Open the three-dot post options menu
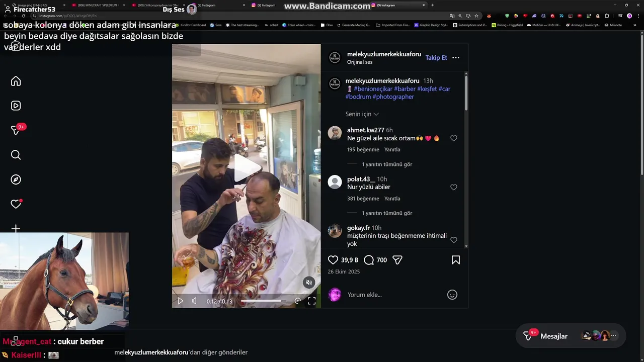 click(456, 58)
